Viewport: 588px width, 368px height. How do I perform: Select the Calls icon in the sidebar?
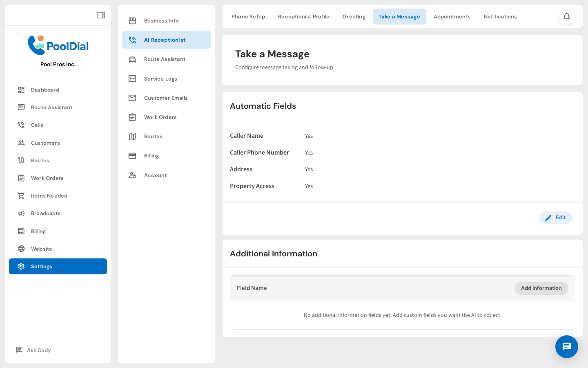[21, 125]
